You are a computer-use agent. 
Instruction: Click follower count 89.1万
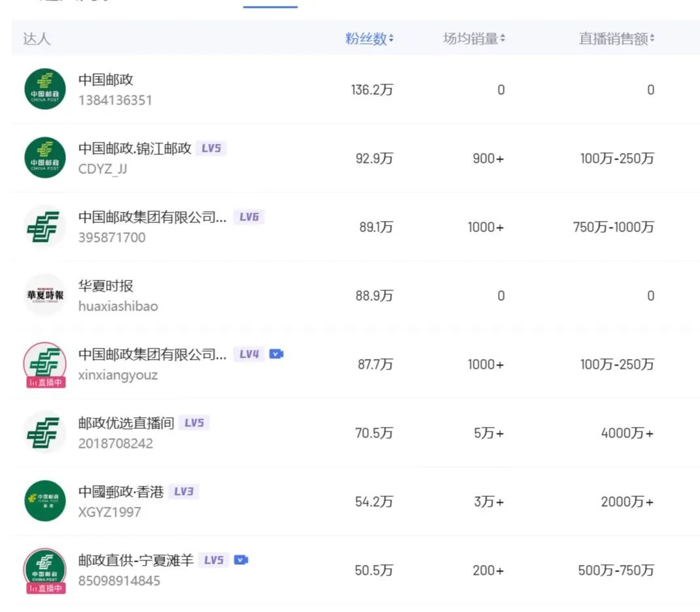tap(376, 228)
